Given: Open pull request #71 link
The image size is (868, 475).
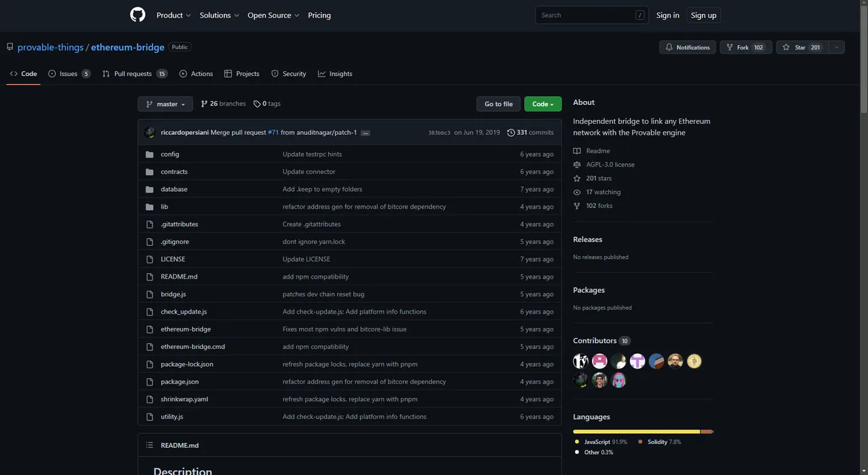Looking at the screenshot, I should point(273,133).
